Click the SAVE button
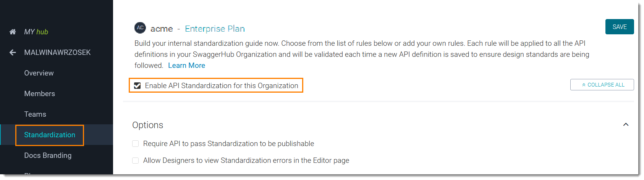644x180 pixels. click(619, 27)
